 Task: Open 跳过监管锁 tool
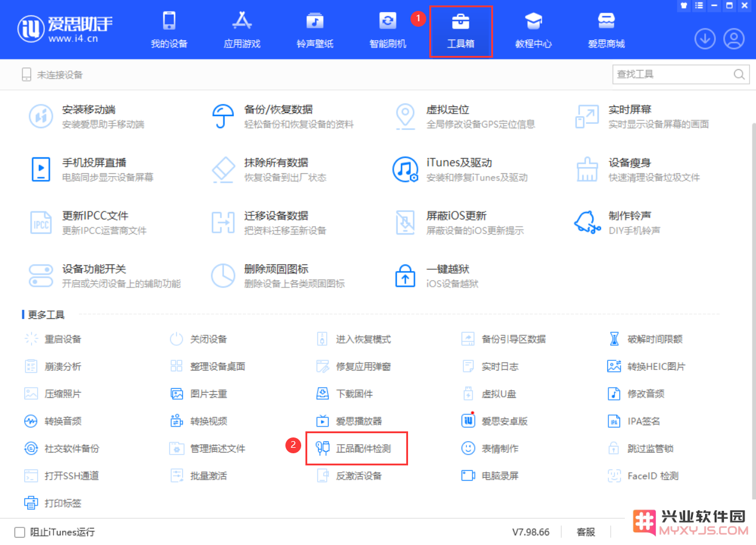640,448
